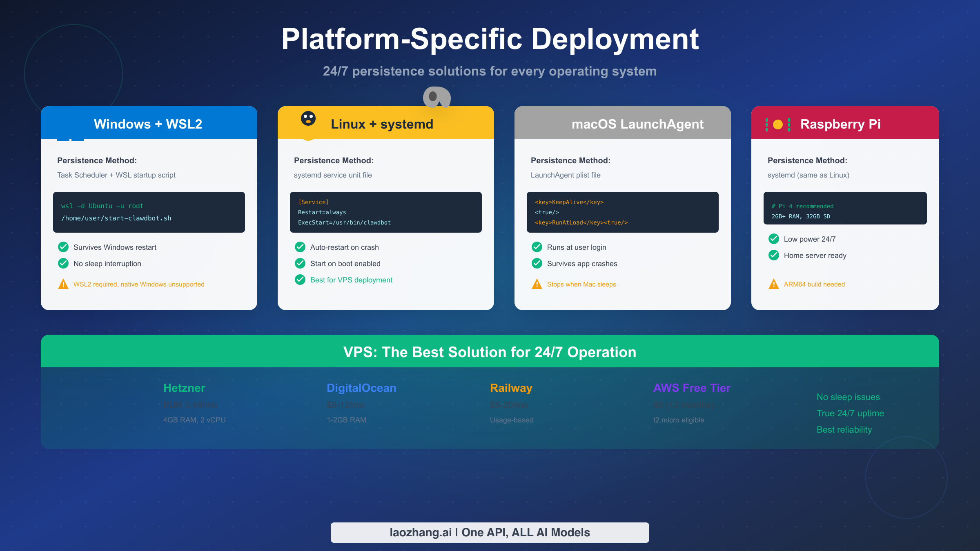Click the warning triangle next to WSL2 required

pyautogui.click(x=63, y=284)
